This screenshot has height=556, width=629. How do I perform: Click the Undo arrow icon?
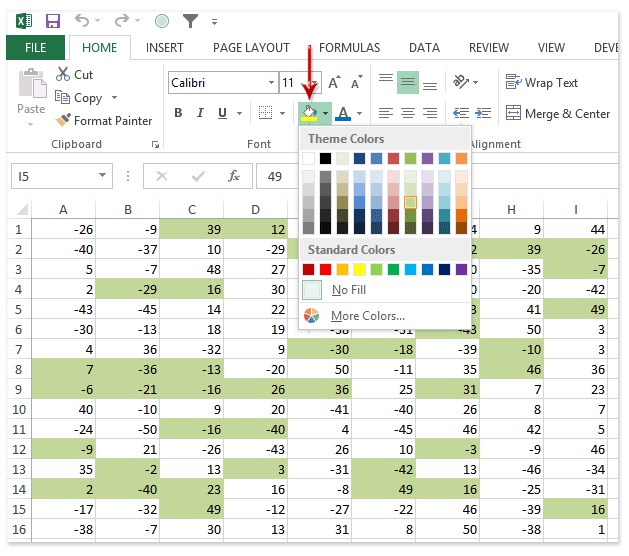click(x=82, y=20)
